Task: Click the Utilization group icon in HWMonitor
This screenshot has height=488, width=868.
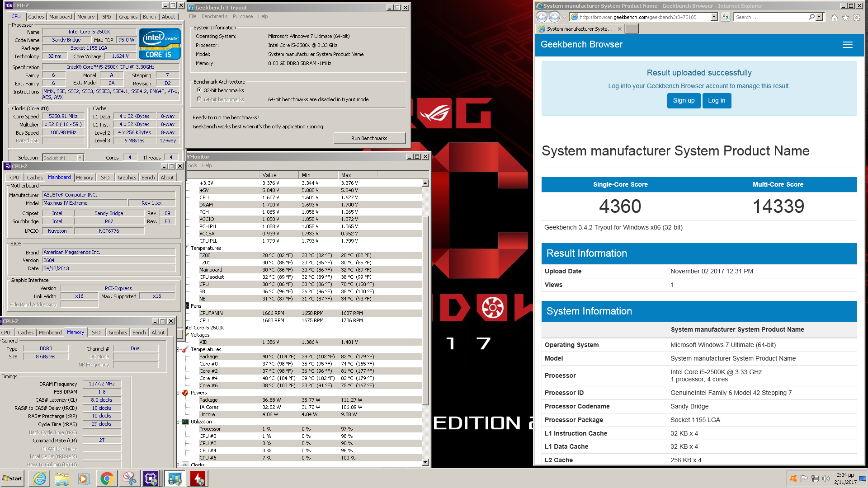Action: point(185,422)
